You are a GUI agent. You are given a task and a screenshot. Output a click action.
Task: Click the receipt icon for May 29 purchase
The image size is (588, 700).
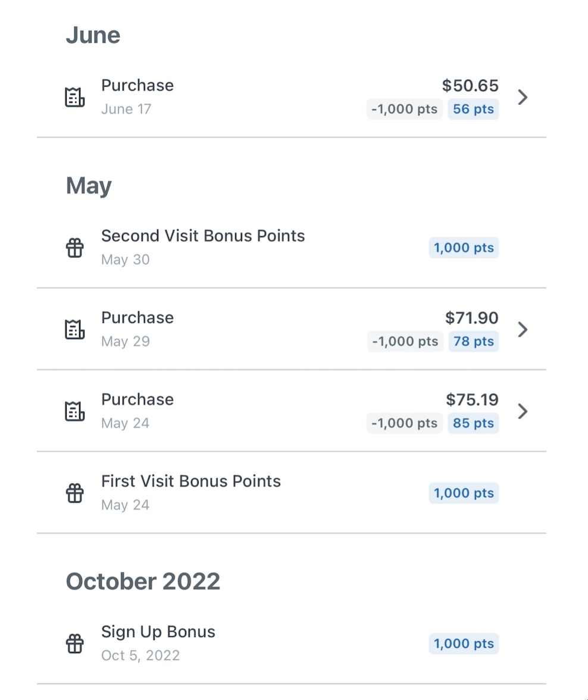pyautogui.click(x=74, y=329)
